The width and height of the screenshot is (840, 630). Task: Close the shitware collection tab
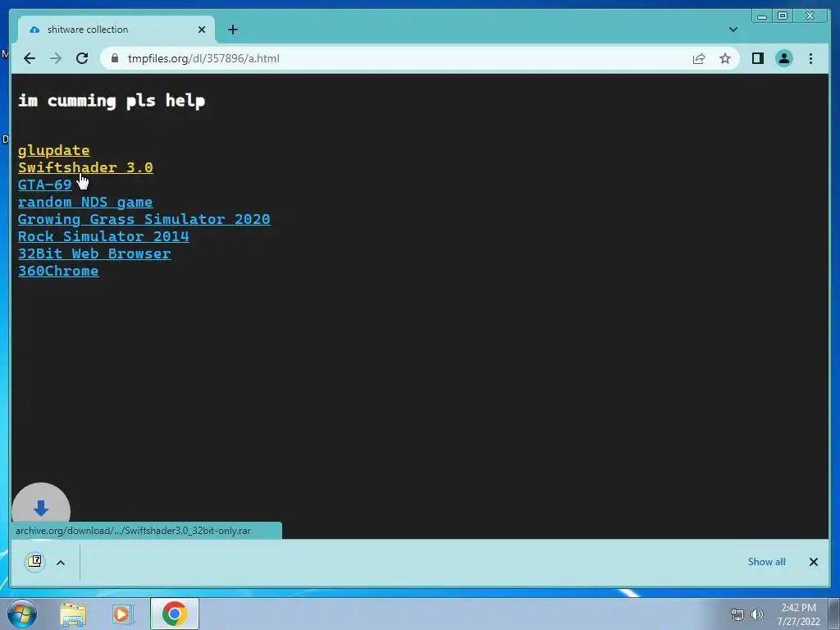(202, 30)
